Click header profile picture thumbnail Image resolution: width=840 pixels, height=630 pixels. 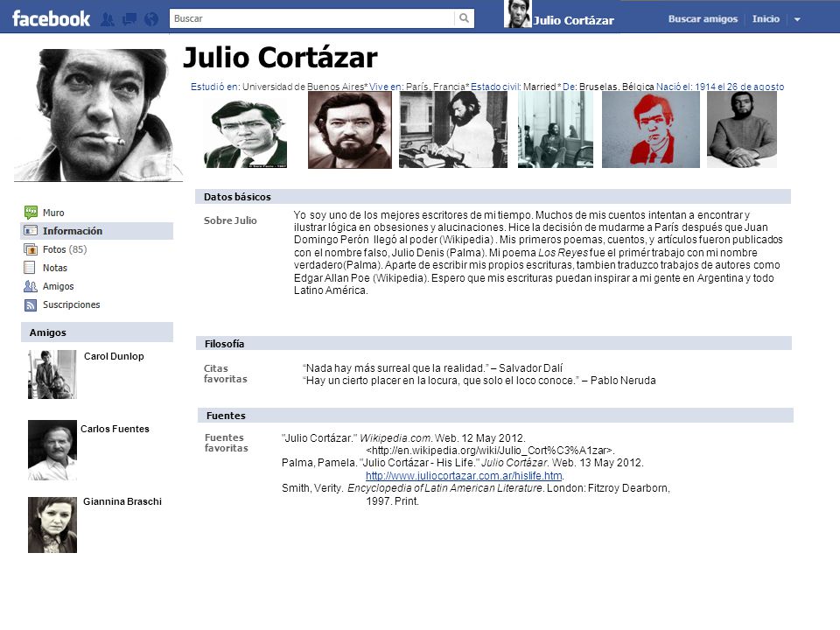point(517,14)
